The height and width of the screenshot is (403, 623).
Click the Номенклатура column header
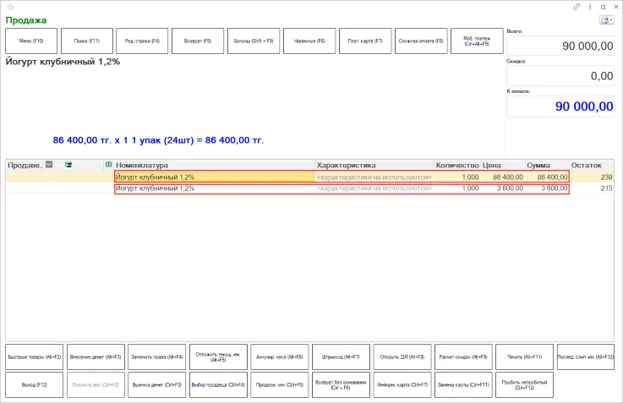pyautogui.click(x=215, y=165)
